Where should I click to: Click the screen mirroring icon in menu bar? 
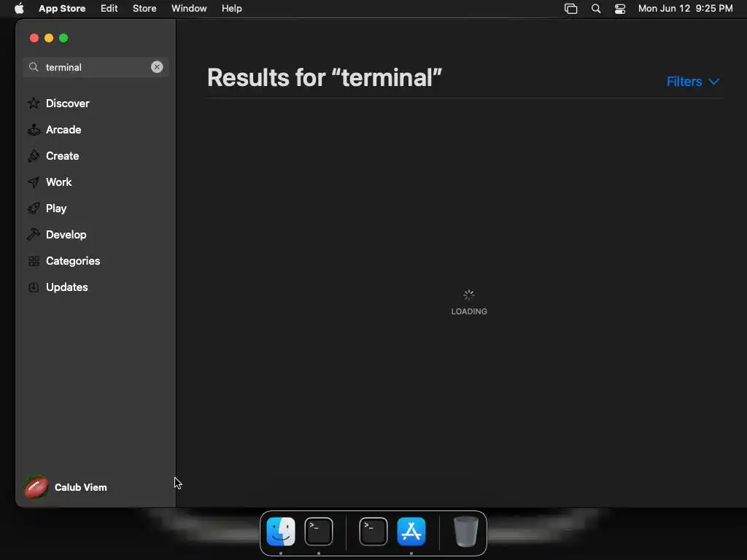pyautogui.click(x=570, y=9)
